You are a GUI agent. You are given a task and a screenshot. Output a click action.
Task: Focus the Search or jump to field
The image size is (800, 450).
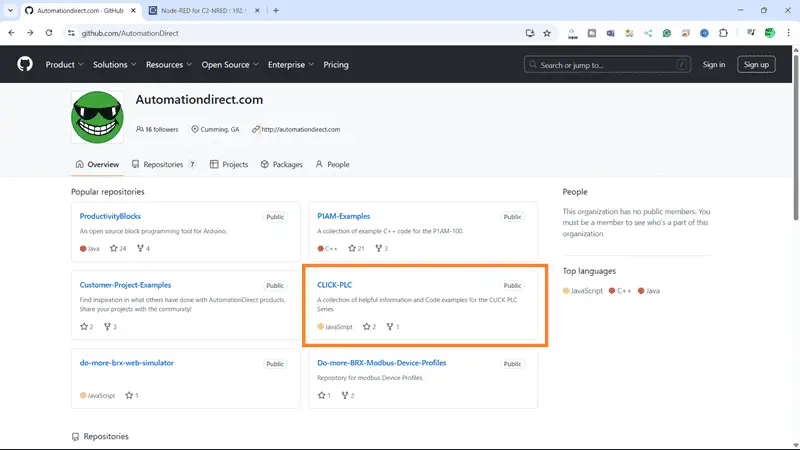(x=607, y=65)
